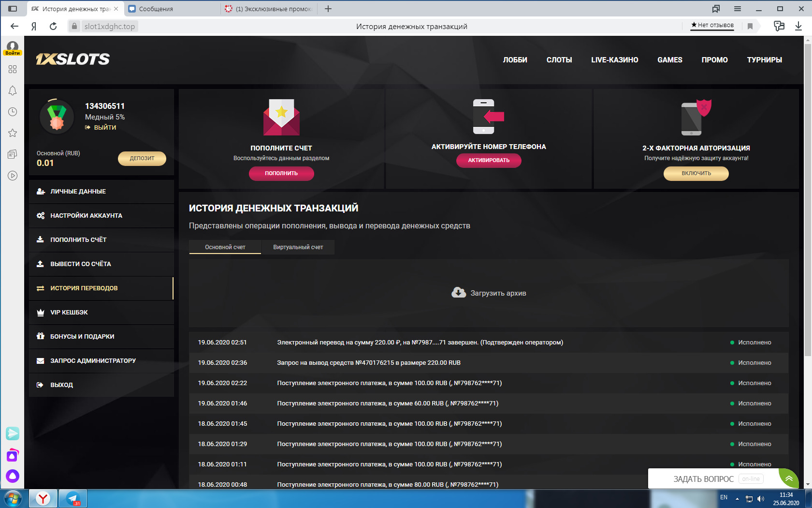Click the ПОПОЛНИТЬ button
Viewport: 812px width, 508px height.
point(281,173)
